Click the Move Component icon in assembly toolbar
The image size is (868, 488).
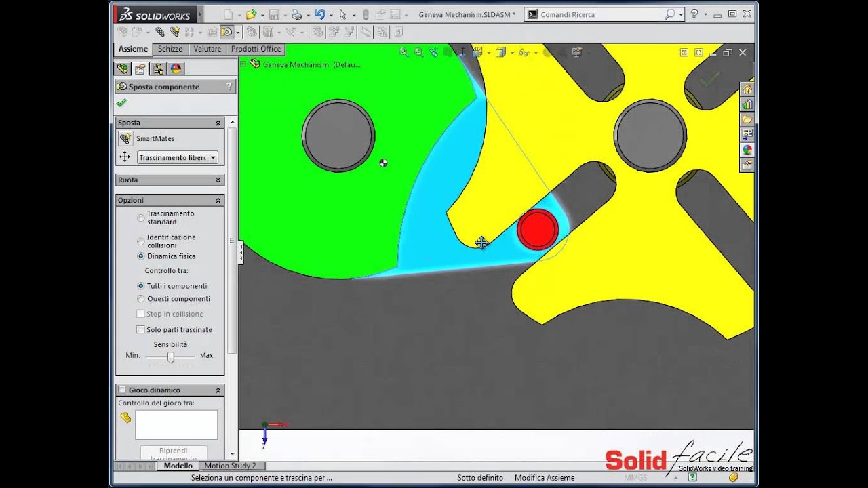(227, 32)
